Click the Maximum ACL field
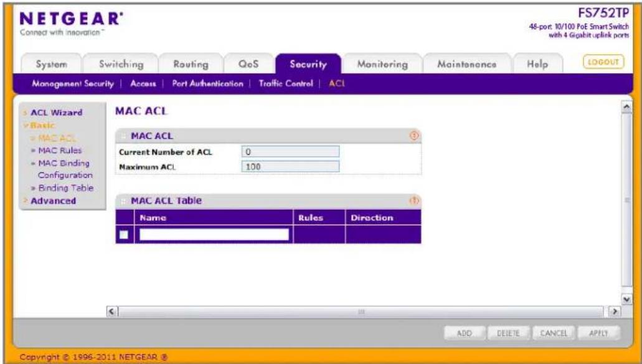 (290, 167)
